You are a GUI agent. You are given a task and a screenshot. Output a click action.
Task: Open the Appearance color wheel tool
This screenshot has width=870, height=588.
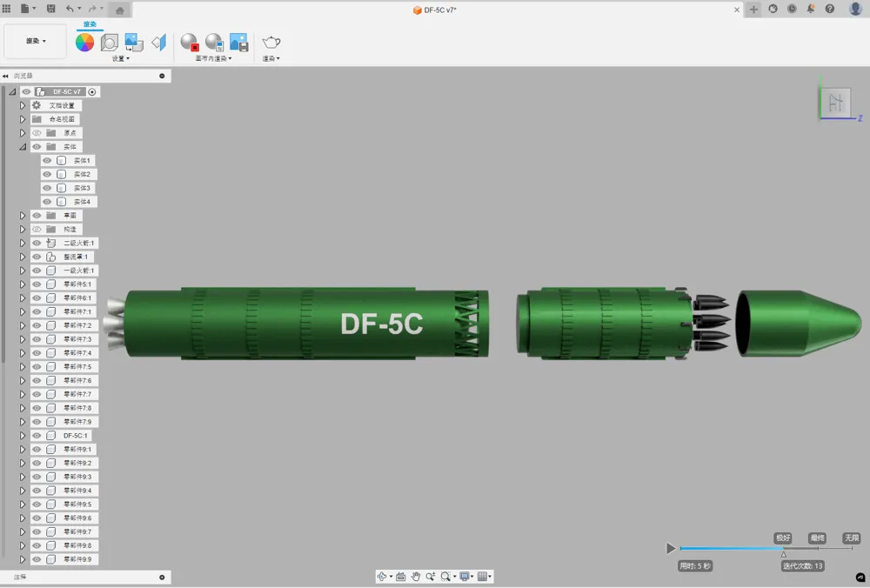(84, 41)
